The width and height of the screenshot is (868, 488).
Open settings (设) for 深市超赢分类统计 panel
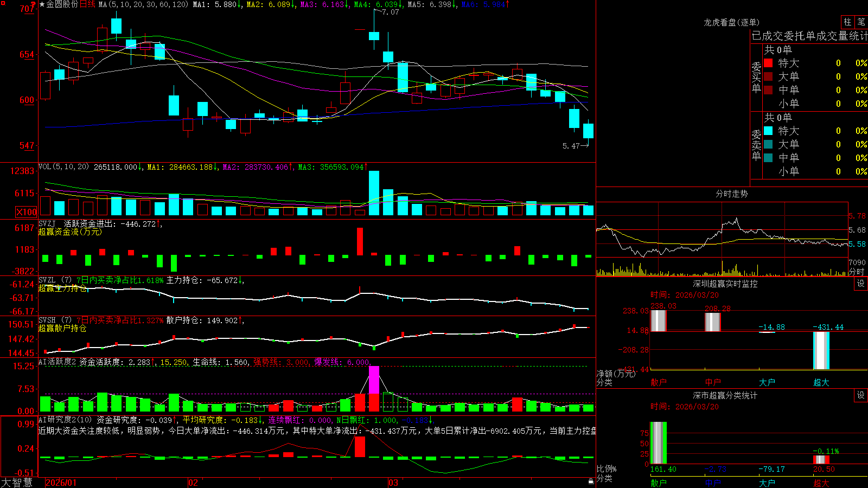point(861,395)
